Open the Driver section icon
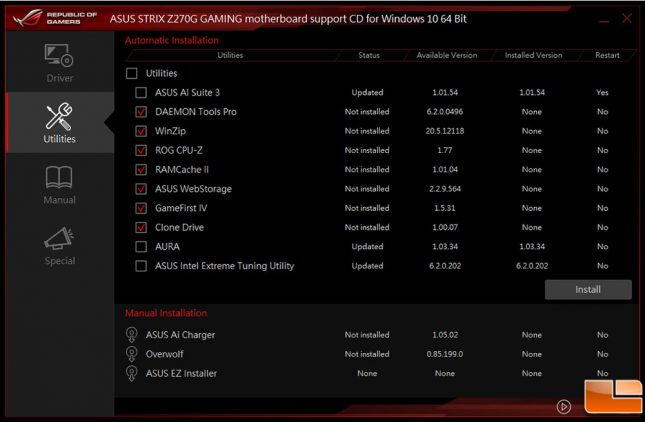645x422 pixels. [x=59, y=55]
